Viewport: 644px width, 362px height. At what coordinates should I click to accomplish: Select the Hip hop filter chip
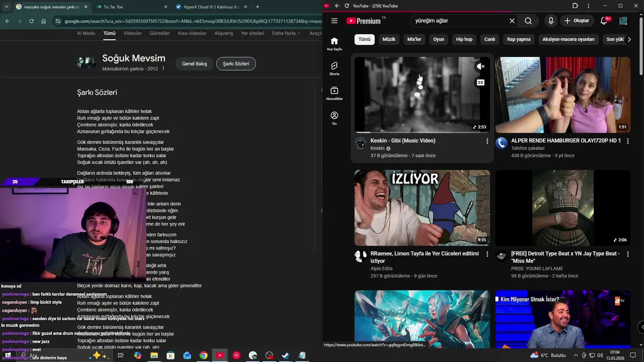tap(464, 39)
